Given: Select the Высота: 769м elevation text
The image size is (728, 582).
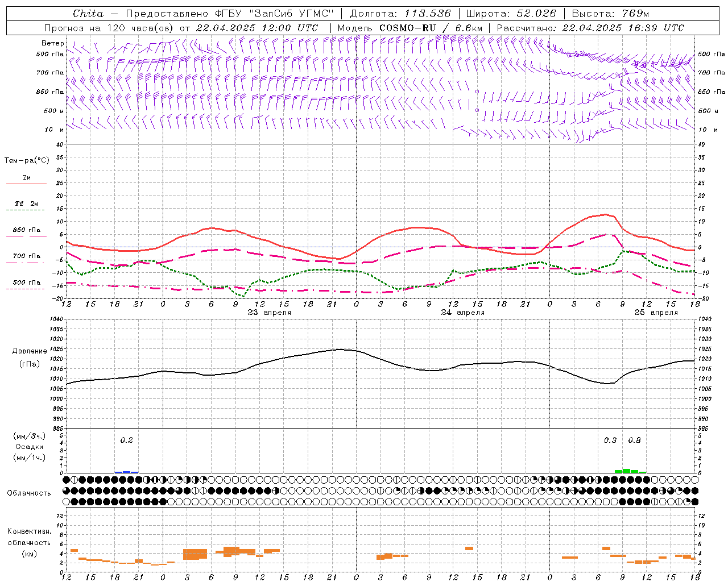Looking at the screenshot, I should coord(610,14).
